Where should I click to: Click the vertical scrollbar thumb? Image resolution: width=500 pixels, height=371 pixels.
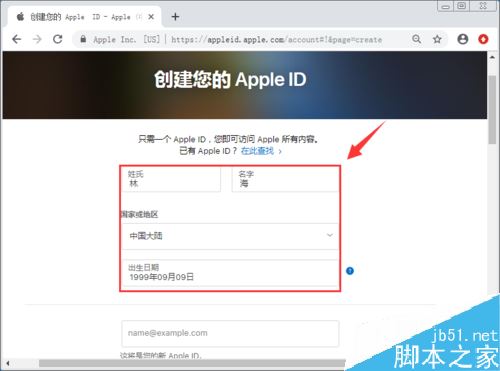492,110
